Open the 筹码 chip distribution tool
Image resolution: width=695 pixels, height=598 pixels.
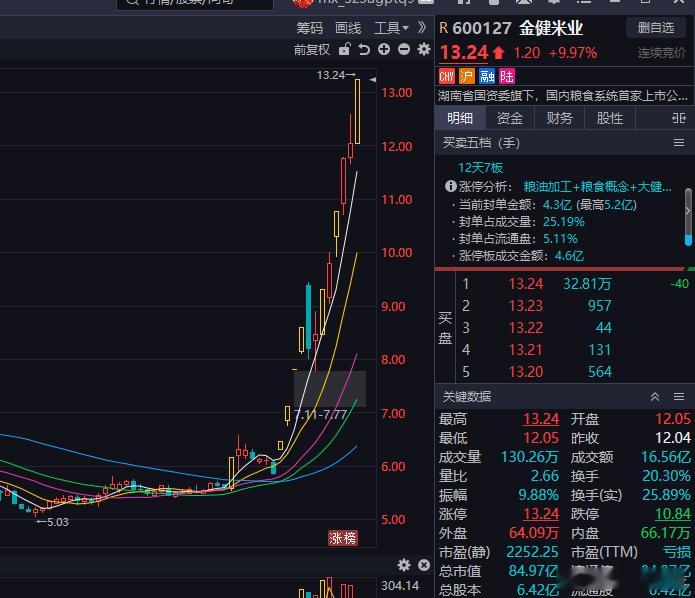[x=309, y=28]
